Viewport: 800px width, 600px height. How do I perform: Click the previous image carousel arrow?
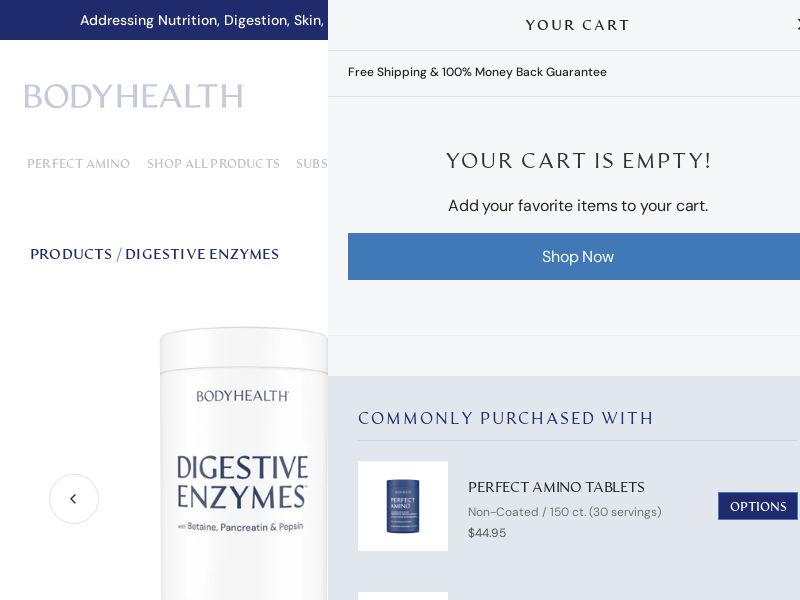tap(74, 499)
